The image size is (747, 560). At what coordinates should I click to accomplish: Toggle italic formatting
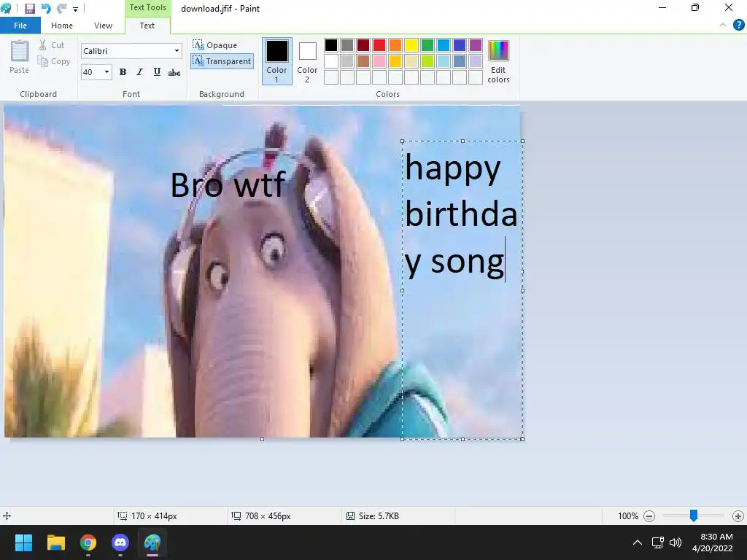tap(139, 72)
